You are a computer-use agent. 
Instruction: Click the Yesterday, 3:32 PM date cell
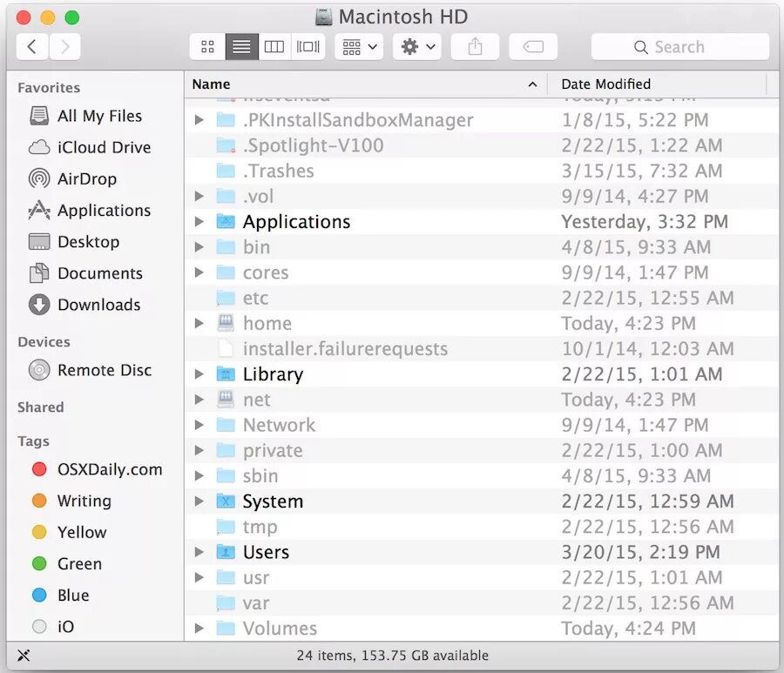pos(645,222)
